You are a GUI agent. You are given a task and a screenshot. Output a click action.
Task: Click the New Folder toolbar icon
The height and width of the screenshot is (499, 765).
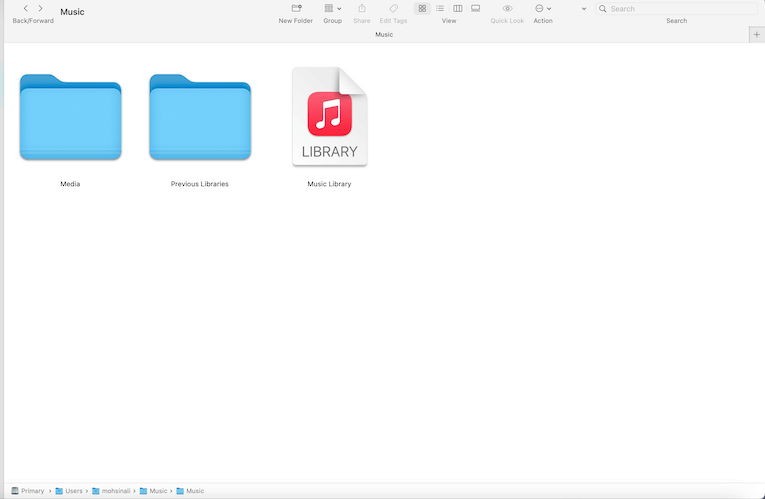pos(296,8)
